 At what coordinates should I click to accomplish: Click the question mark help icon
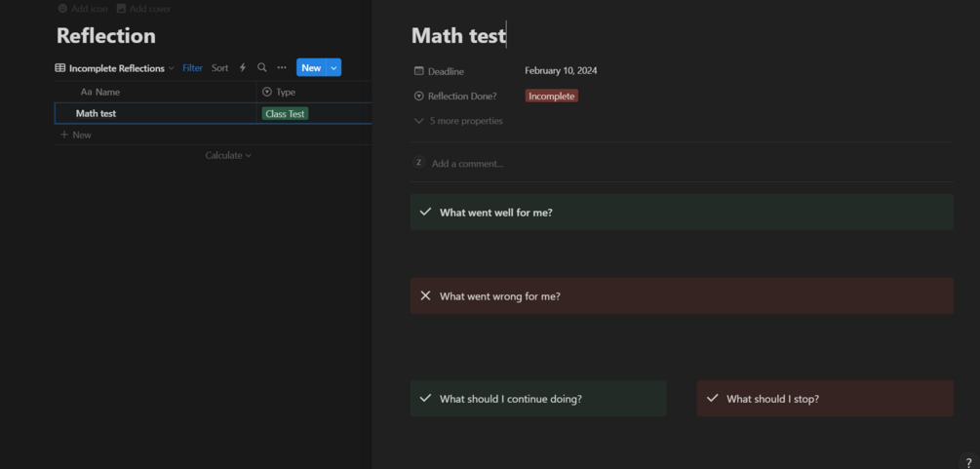coord(968,462)
